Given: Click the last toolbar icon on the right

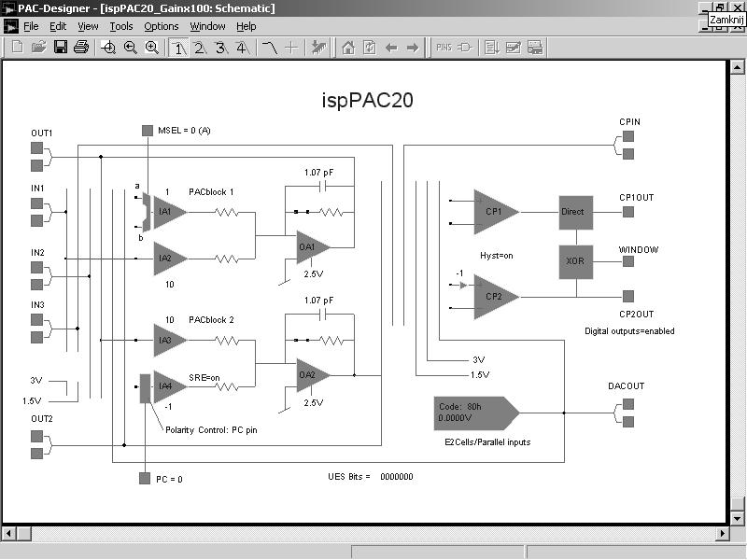Looking at the screenshot, I should coord(535,48).
